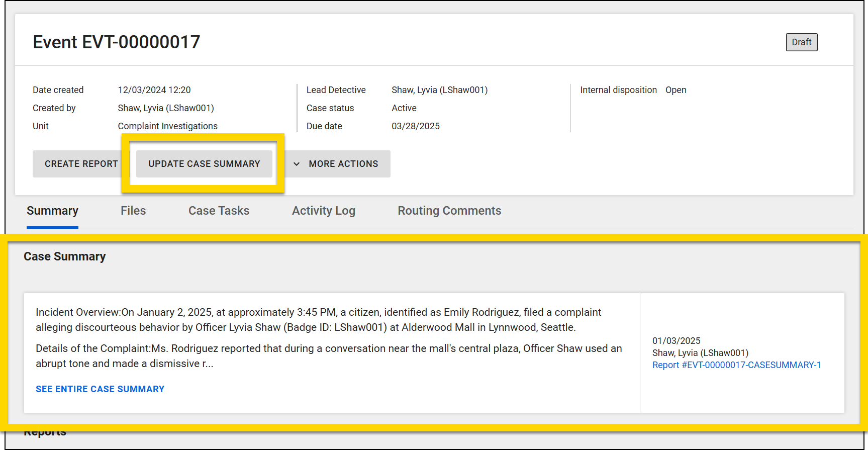Screen dimensions: 868x450
Task: Open the Files tab
Action: (x=133, y=211)
